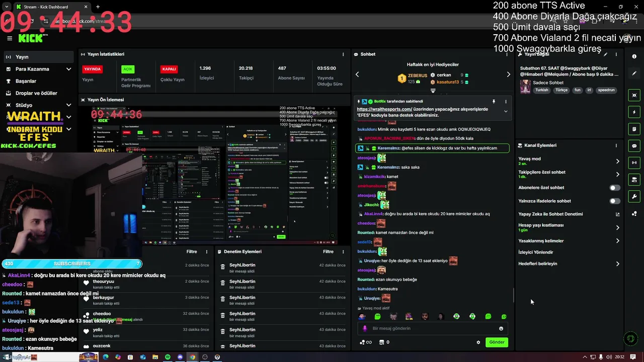The height and width of the screenshot is (362, 644).
Task: Open Sohbet panel options menu
Action: pyautogui.click(x=506, y=54)
